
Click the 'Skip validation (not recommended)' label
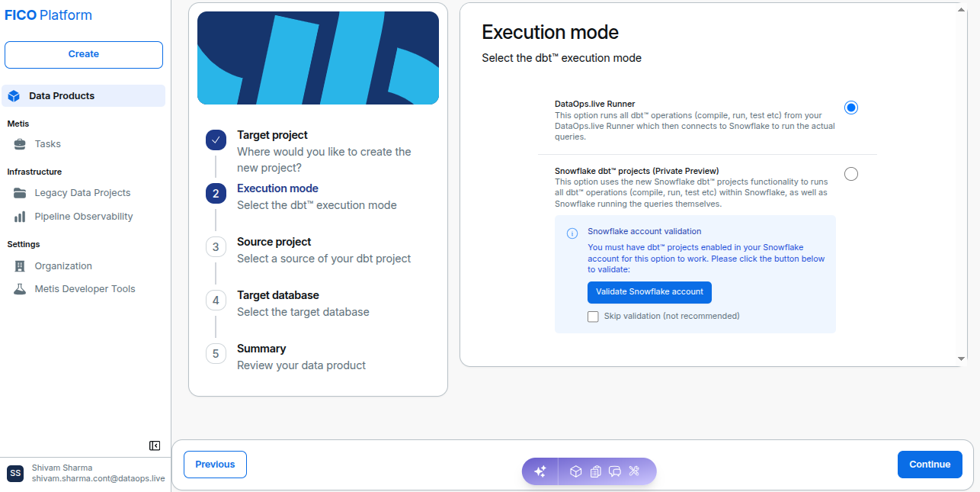pyautogui.click(x=672, y=316)
